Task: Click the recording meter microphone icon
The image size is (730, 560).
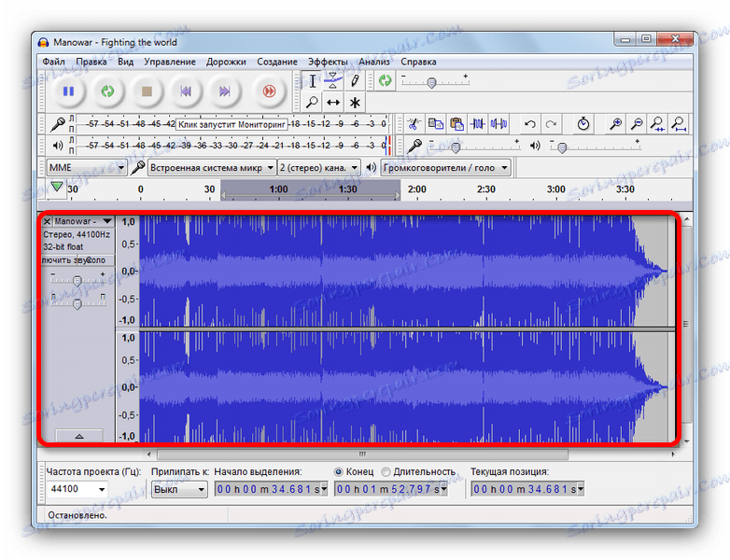Action: [x=58, y=124]
